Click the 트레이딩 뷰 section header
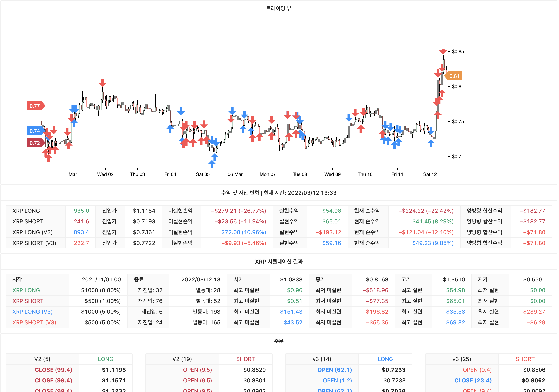 [279, 8]
